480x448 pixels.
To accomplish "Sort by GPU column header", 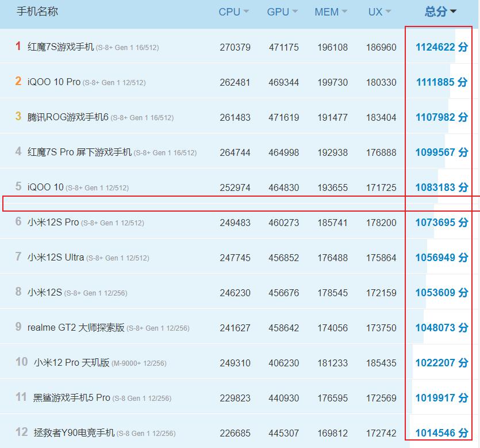I will [x=282, y=12].
